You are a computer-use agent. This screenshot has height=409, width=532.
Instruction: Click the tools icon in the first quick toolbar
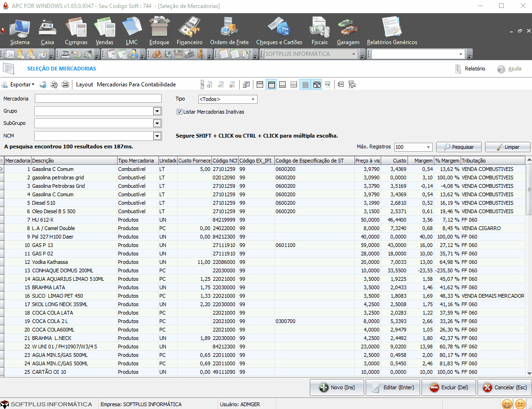coord(9,54)
